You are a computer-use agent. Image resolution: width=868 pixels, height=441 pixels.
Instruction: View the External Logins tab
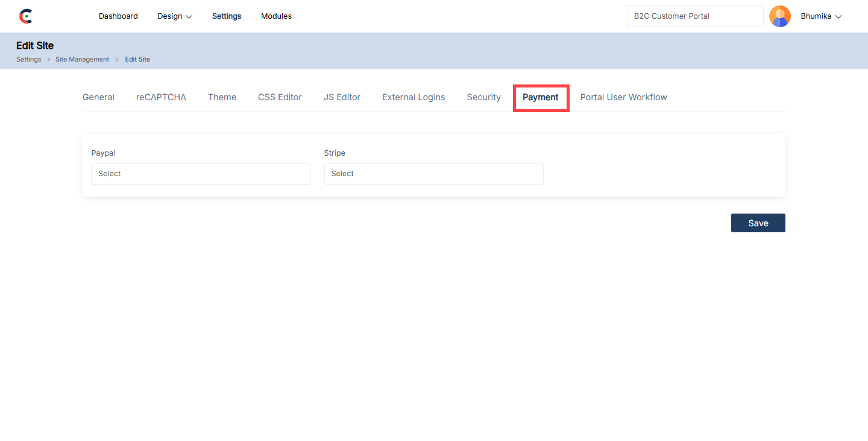pyautogui.click(x=414, y=97)
